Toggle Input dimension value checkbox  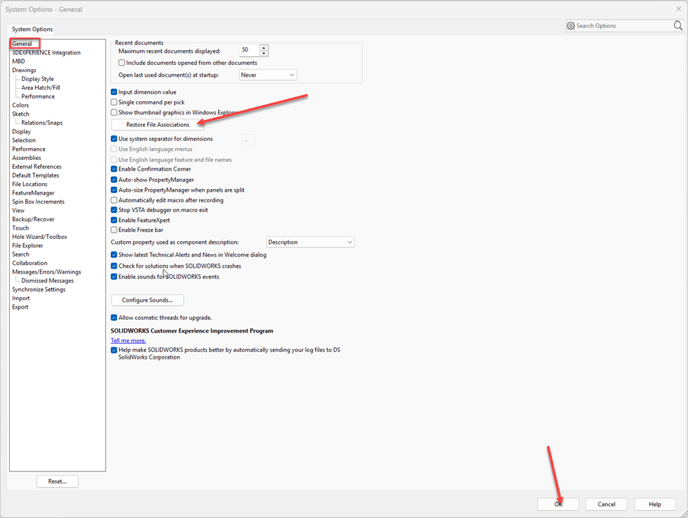(114, 92)
